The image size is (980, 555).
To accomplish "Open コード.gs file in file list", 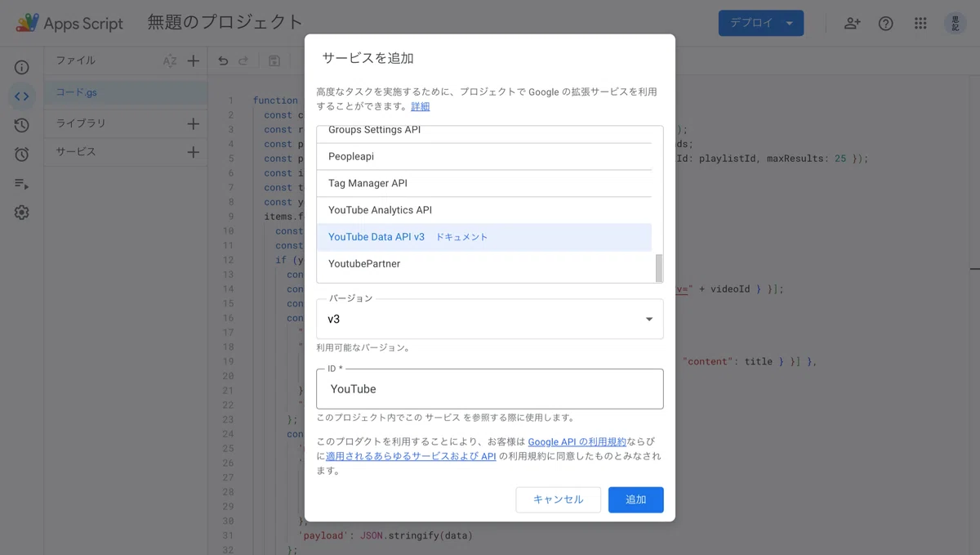I will 126,92.
